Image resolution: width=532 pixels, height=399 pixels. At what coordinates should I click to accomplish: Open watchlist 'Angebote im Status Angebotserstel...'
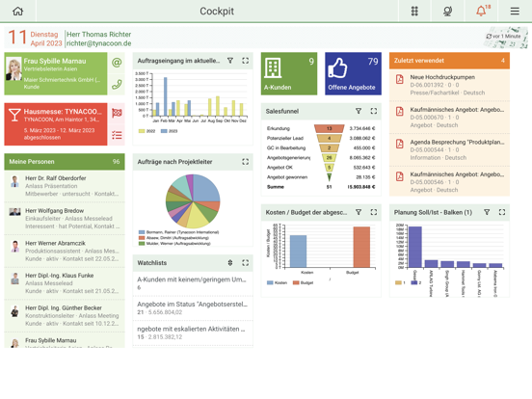(x=193, y=307)
